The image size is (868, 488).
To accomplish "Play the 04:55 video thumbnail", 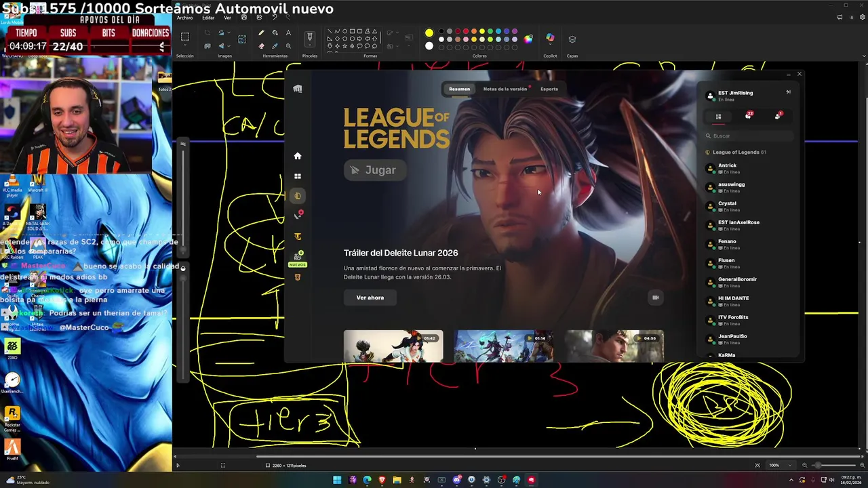I will point(614,346).
